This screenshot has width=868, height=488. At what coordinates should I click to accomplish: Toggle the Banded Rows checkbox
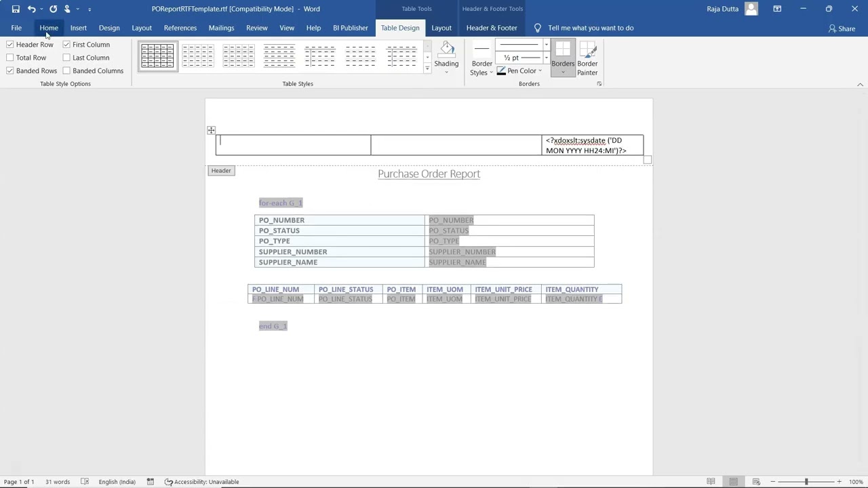(x=32, y=70)
